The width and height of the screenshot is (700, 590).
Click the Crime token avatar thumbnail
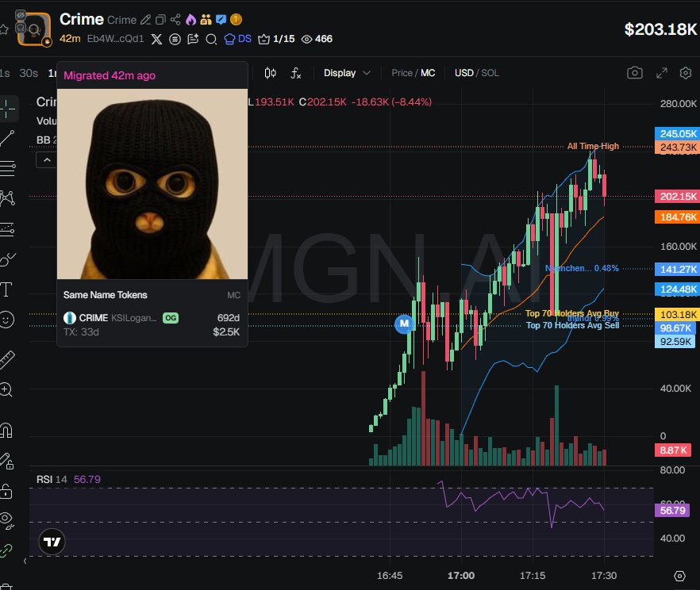34,29
